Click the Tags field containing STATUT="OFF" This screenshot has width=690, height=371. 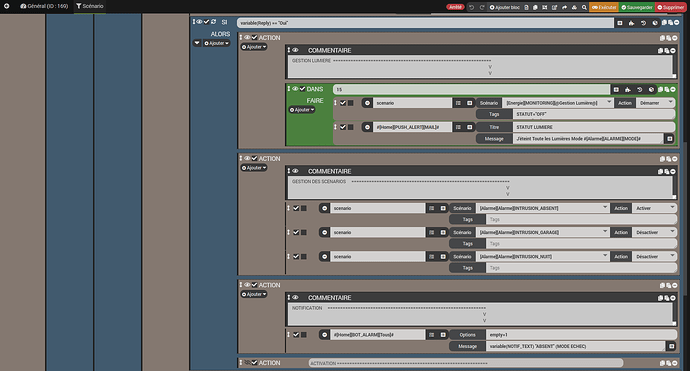[594, 114]
